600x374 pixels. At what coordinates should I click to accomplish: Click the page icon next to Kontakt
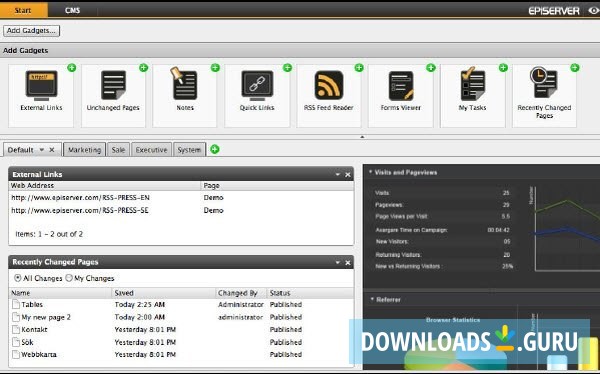point(16,329)
